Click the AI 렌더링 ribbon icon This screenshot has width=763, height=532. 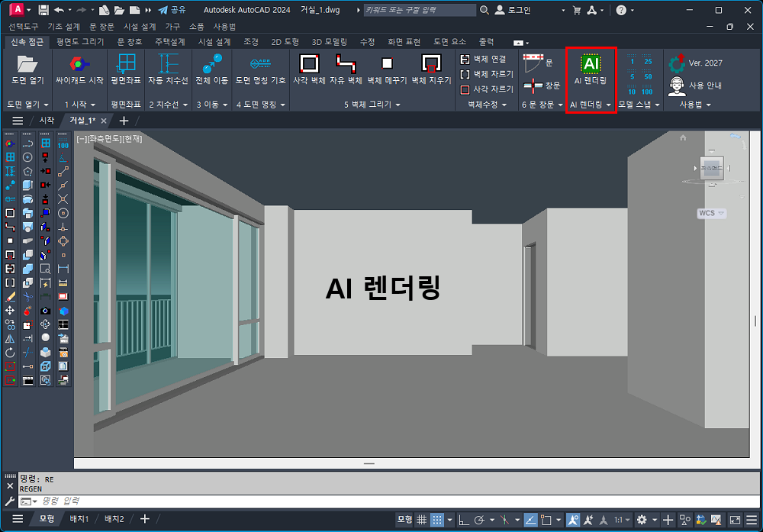coord(590,65)
